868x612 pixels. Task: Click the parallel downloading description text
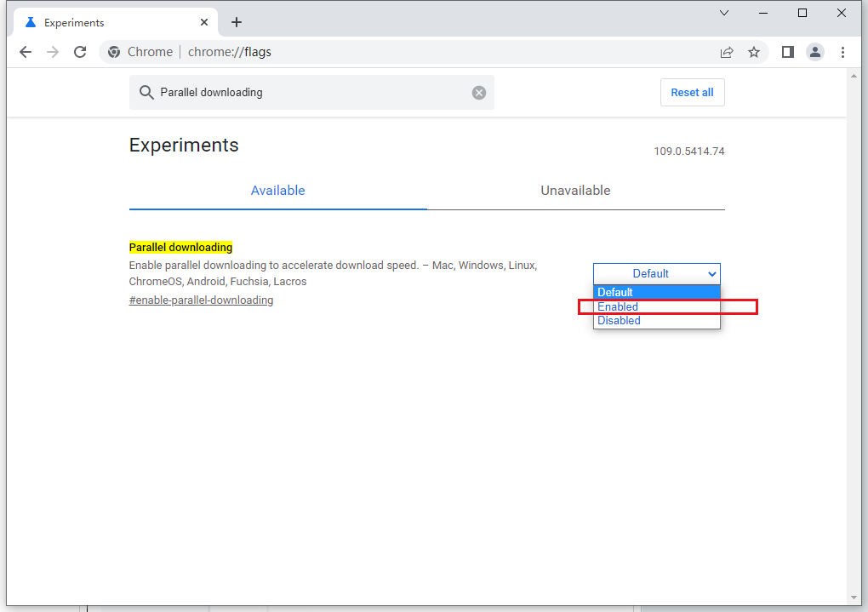(334, 273)
